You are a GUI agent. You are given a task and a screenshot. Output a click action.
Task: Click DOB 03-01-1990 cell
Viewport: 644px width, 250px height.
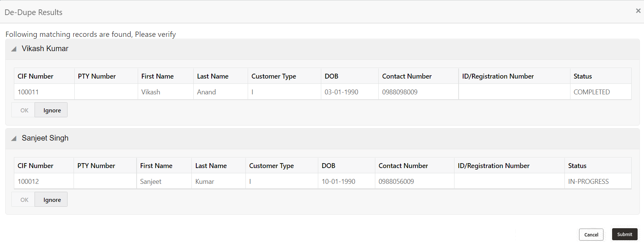point(341,92)
